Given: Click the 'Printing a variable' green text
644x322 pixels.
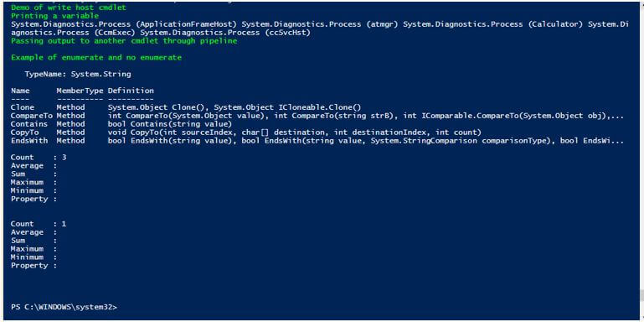Looking at the screenshot, I should [x=54, y=16].
